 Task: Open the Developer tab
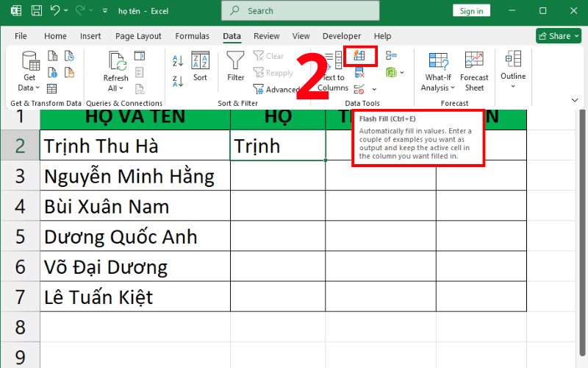coord(342,36)
